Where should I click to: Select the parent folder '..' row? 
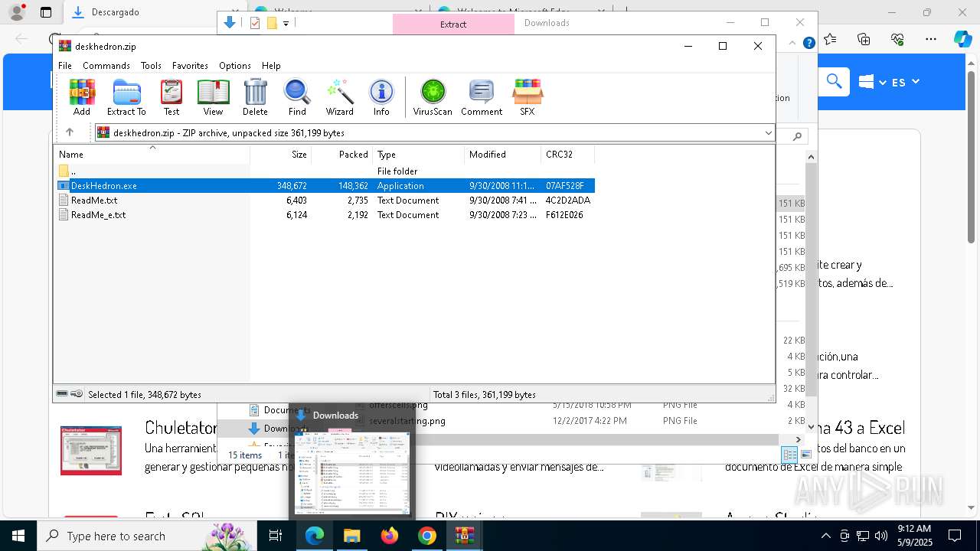(325, 171)
